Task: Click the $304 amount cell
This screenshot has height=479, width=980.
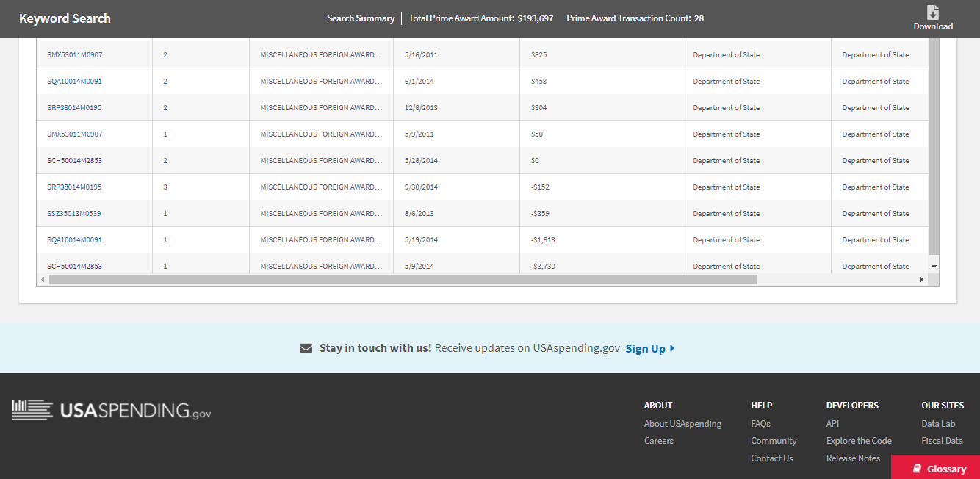Action: tap(600, 108)
